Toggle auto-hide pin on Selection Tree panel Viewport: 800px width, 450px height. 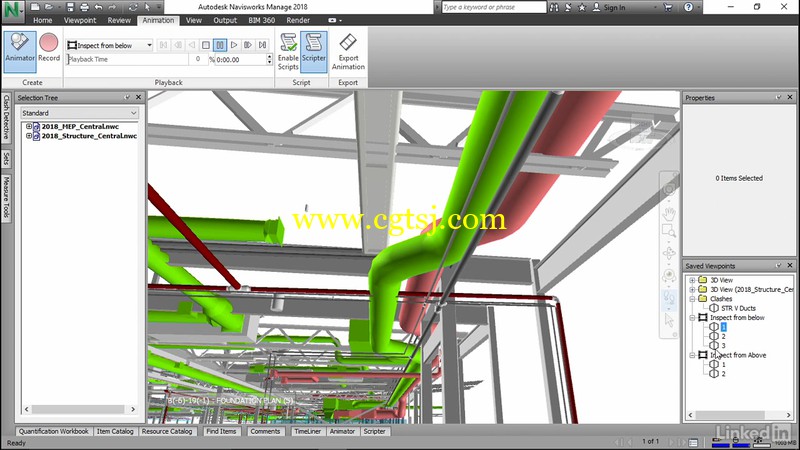click(x=127, y=97)
